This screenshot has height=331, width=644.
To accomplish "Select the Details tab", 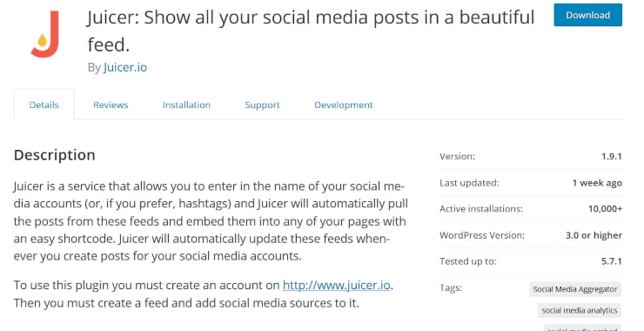I will 44,105.
